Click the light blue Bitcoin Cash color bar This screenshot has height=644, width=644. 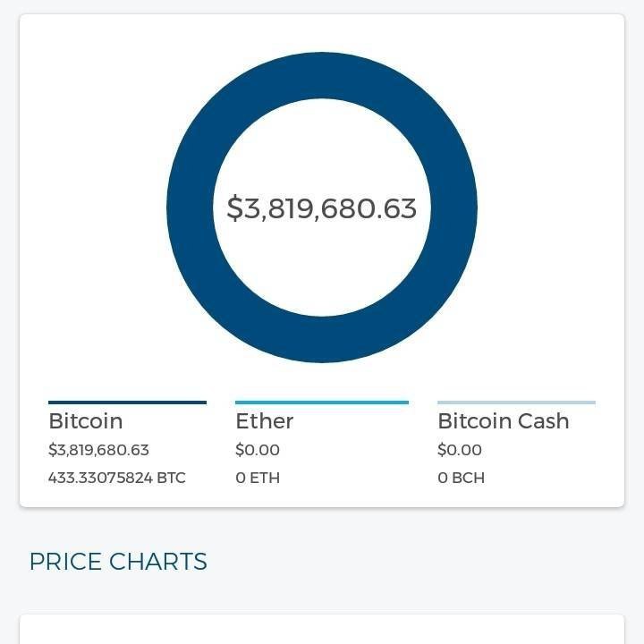[x=516, y=402]
